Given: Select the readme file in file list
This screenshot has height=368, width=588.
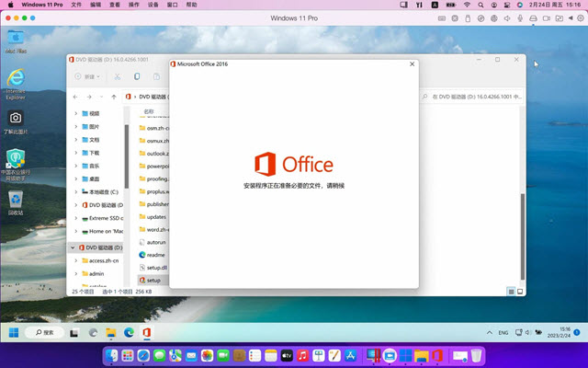Looking at the screenshot, I should (152, 255).
